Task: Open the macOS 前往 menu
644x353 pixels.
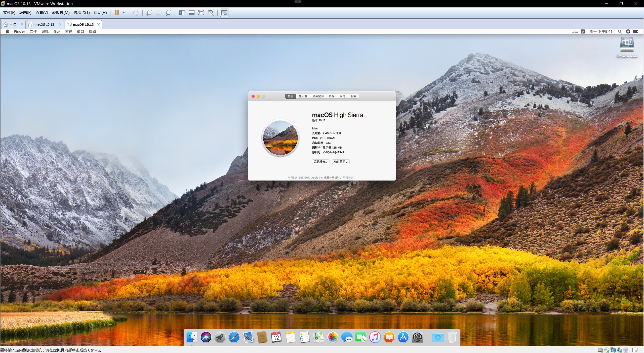Action: pos(69,31)
